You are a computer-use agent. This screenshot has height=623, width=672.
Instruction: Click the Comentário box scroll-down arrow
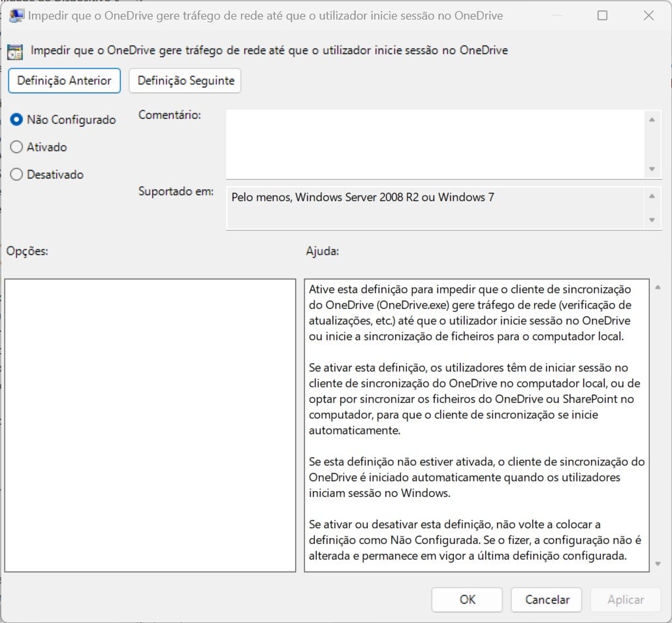coord(651,169)
